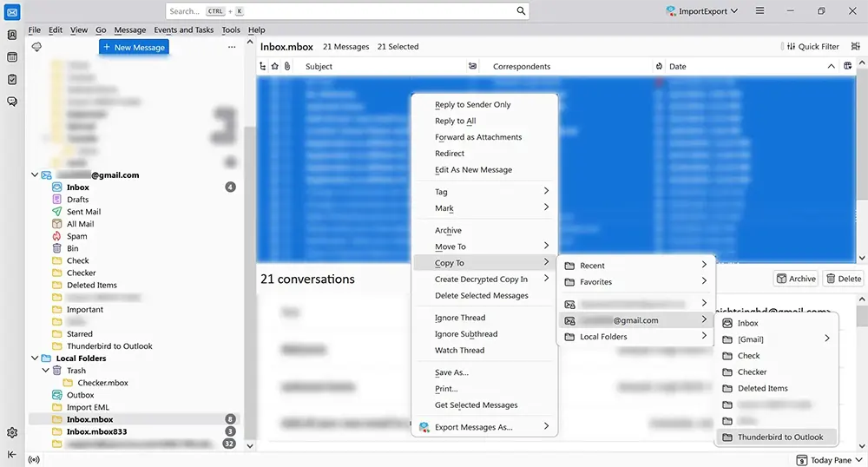Open the Outbox folder
868x467 pixels.
point(80,394)
